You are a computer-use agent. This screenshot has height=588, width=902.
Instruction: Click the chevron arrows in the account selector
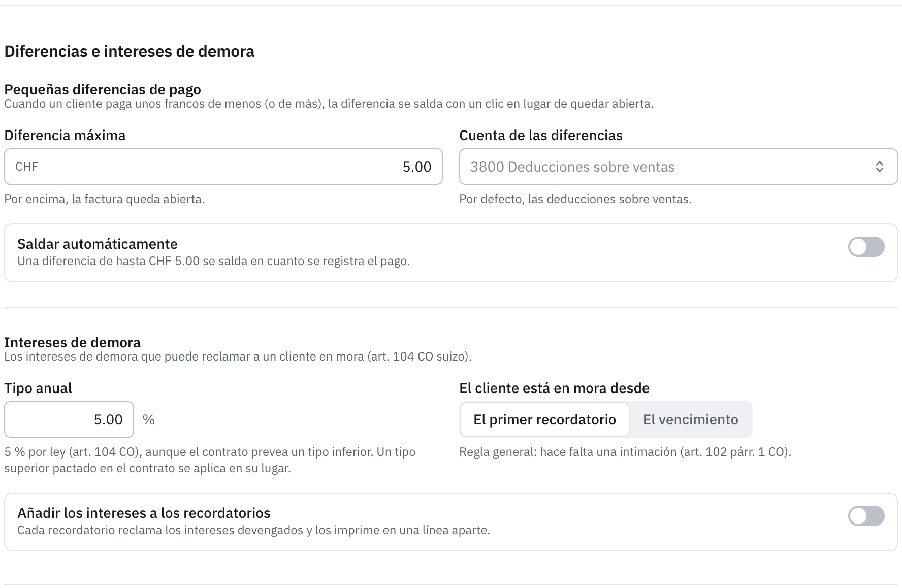pyautogui.click(x=879, y=167)
